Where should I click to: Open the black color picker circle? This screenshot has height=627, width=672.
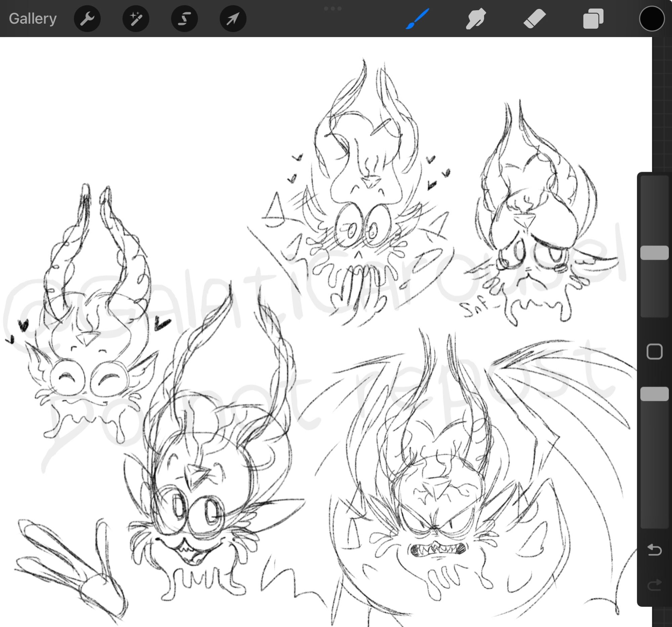[x=652, y=18]
